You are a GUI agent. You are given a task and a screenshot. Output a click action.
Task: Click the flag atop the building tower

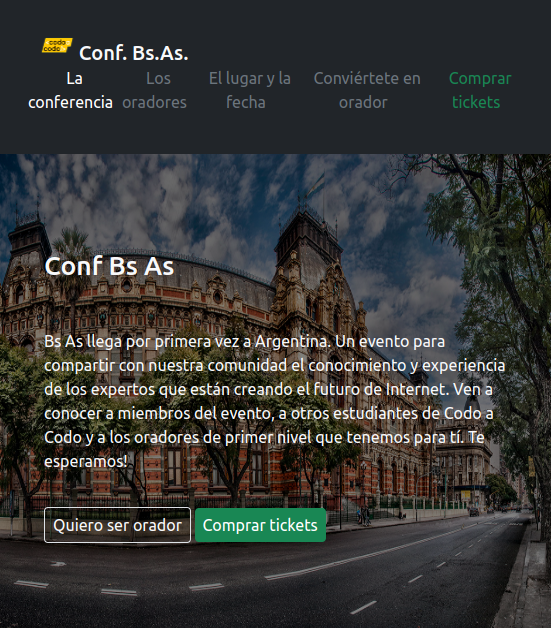pos(316,185)
